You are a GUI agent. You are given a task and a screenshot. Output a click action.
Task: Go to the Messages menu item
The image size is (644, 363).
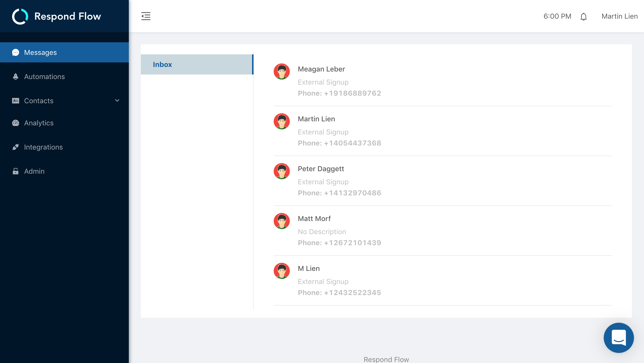(41, 52)
